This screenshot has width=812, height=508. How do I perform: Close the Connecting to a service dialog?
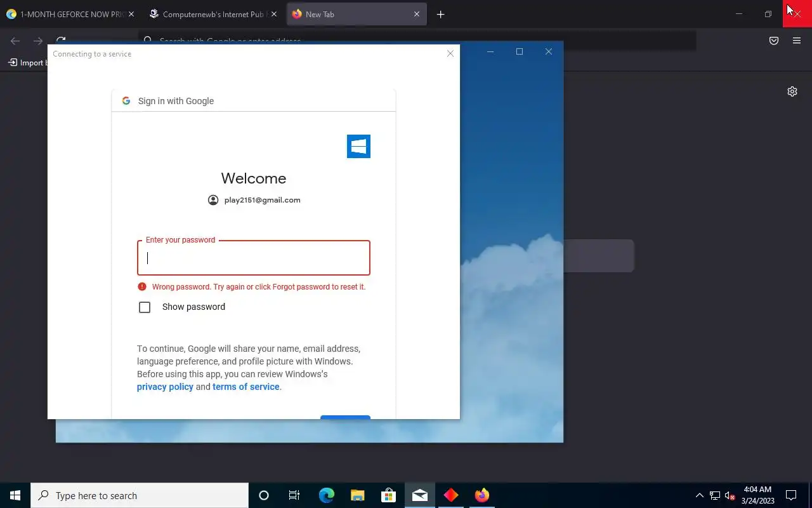pyautogui.click(x=450, y=54)
